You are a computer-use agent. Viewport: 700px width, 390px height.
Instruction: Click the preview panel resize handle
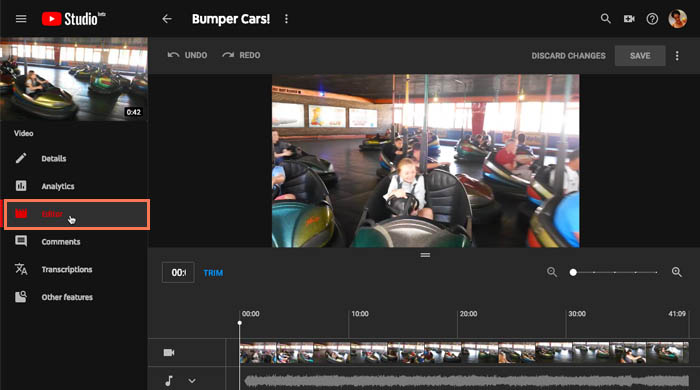click(425, 255)
